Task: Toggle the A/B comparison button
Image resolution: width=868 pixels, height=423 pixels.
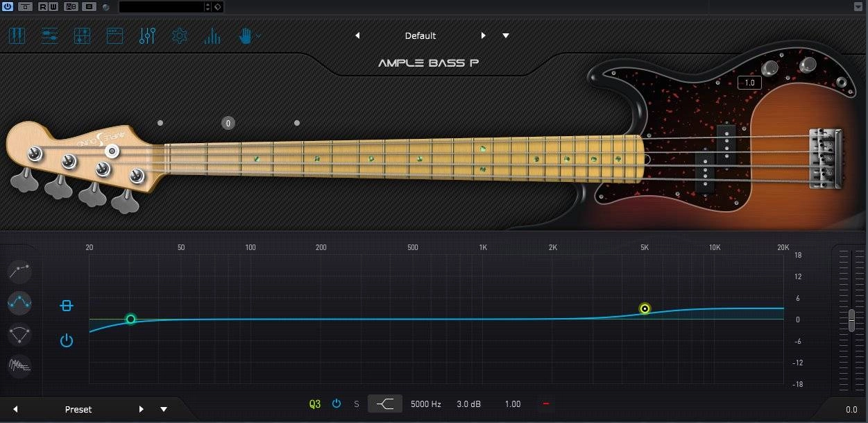Action: (71, 6)
